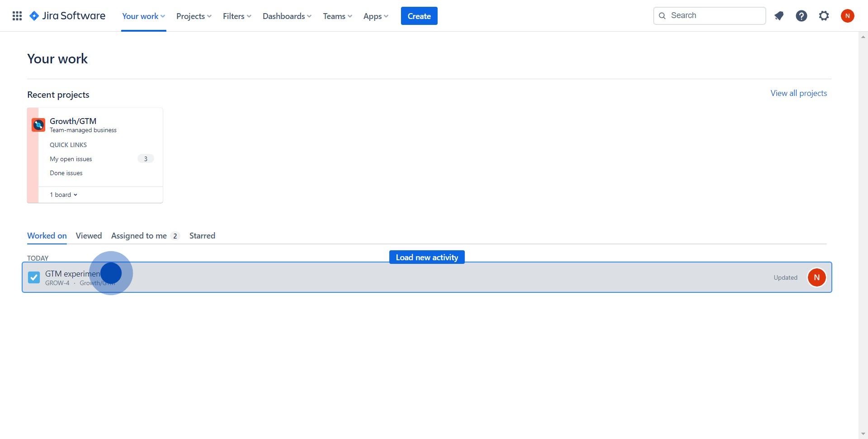
Task: Open the app switcher grid icon
Action: (17, 16)
